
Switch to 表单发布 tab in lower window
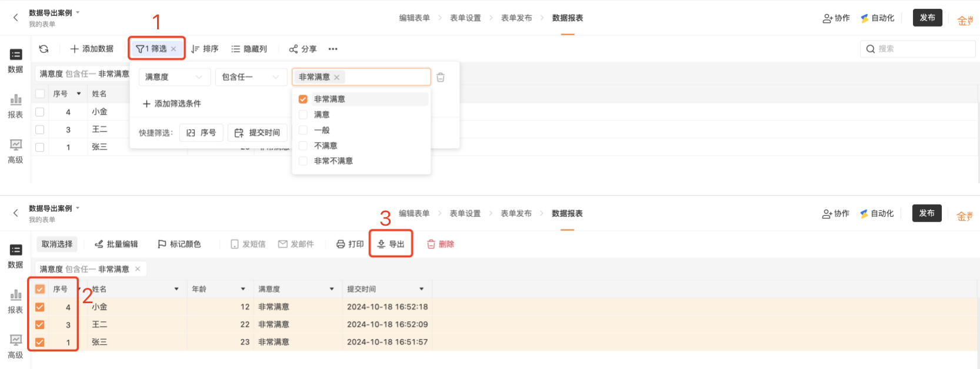click(516, 214)
